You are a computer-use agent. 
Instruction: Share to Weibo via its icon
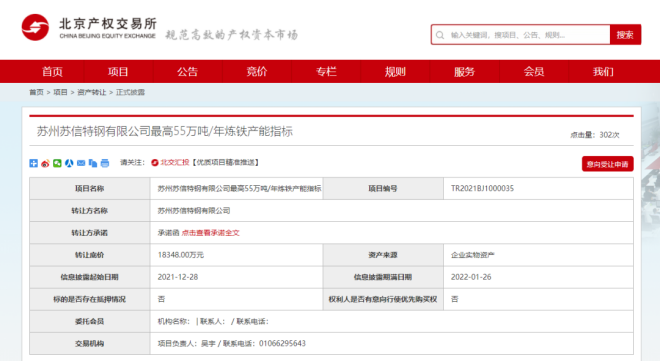(x=45, y=163)
